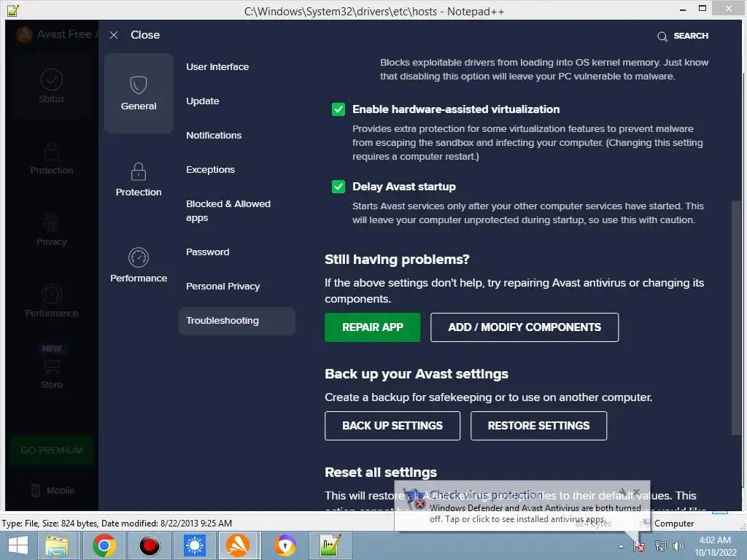Click the Search magnifier icon
The height and width of the screenshot is (560, 747).
[x=662, y=36]
